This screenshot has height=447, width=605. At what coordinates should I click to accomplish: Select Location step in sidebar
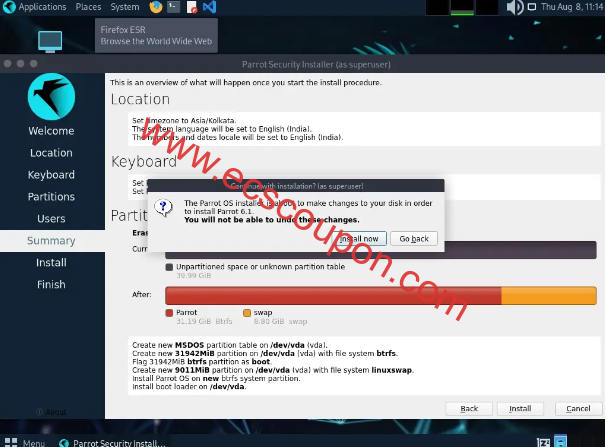[x=51, y=153]
